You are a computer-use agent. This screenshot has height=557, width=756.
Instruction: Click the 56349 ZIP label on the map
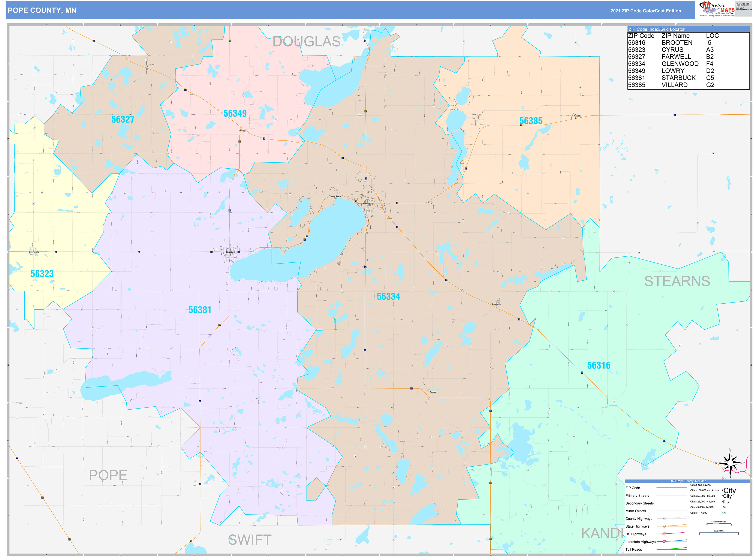pyautogui.click(x=235, y=114)
